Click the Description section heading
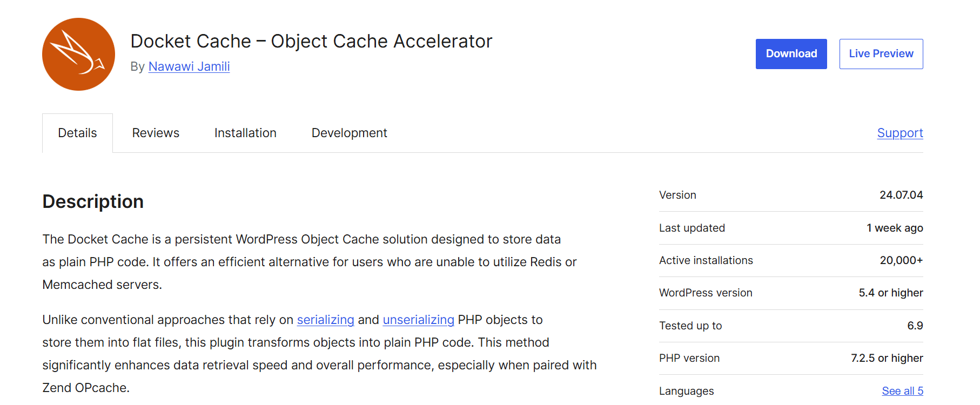This screenshot has height=405, width=980. 93,201
